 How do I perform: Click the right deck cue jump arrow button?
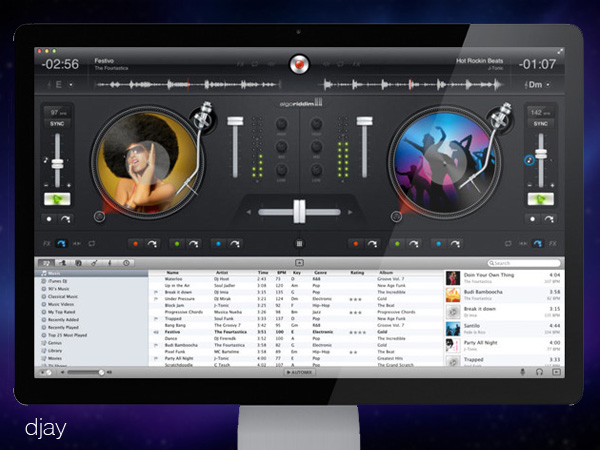click(x=549, y=219)
